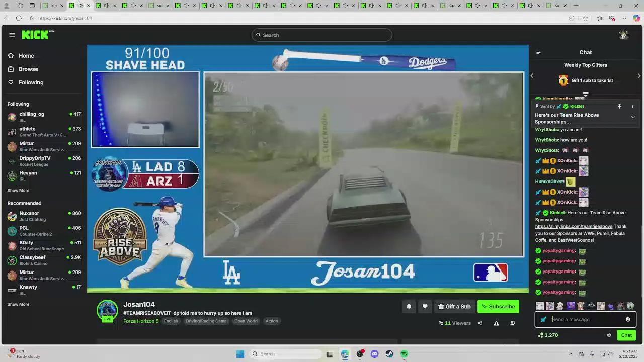
Task: Toggle follow heart button
Action: [x=425, y=306]
